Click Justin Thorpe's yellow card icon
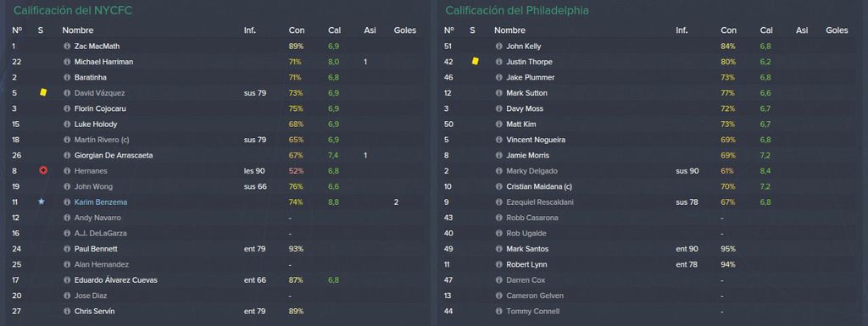Screen dimensions: 868x326 (x=475, y=61)
